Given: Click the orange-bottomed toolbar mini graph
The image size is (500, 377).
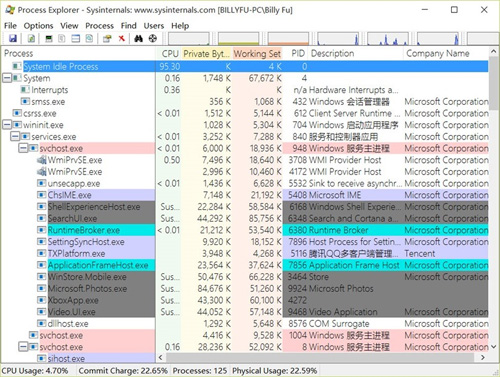Looking at the screenshot, I should pyautogui.click(x=288, y=39).
